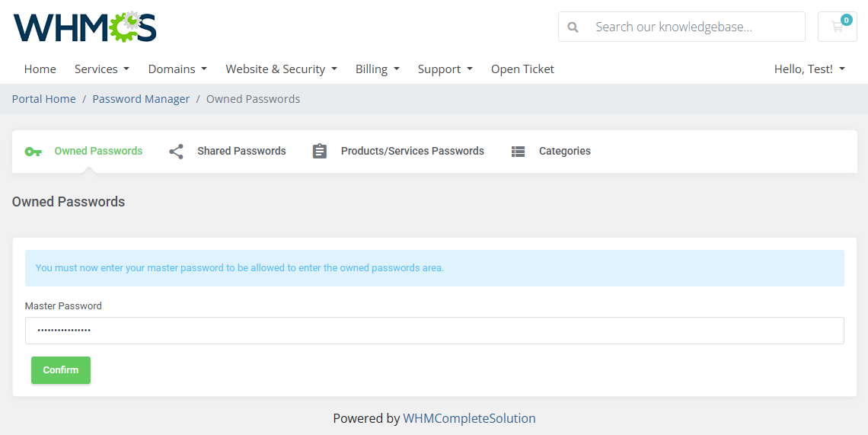Click the key icon for Owned Passwords
Screen dimensions: 868x435
(x=33, y=152)
